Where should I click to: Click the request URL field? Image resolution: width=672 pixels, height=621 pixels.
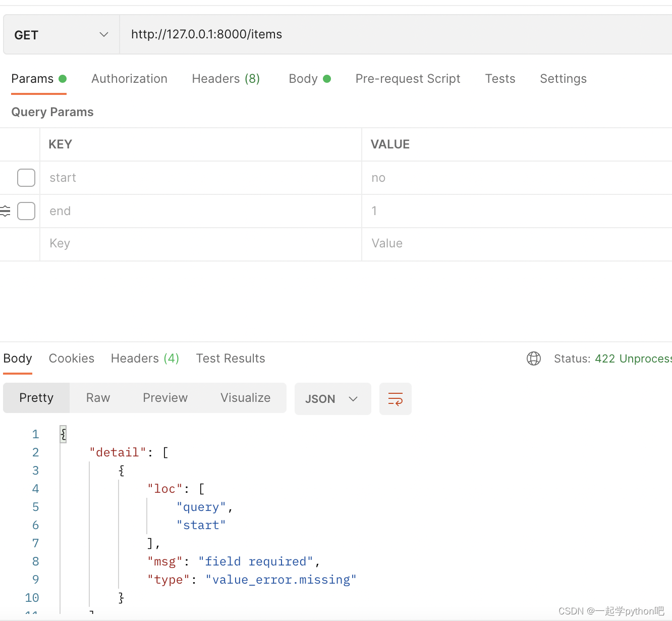396,34
